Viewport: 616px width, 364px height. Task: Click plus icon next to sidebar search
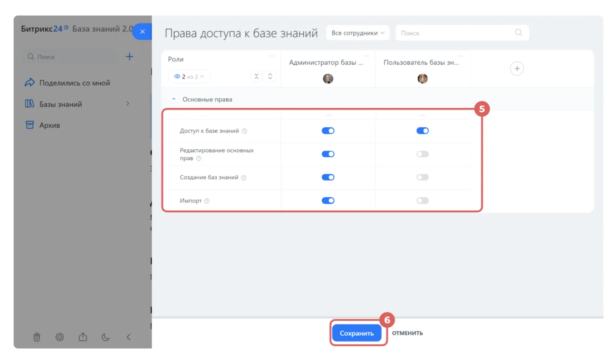coord(129,57)
